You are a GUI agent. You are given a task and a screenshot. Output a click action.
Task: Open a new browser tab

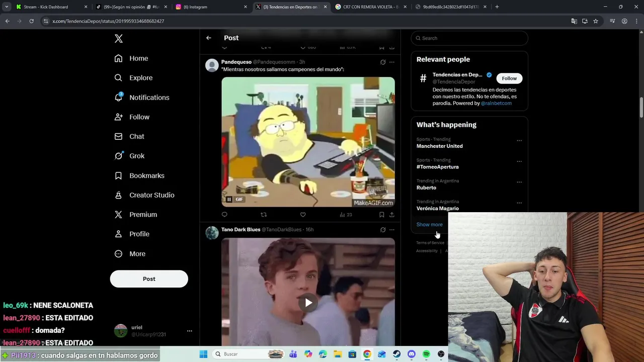(x=497, y=7)
